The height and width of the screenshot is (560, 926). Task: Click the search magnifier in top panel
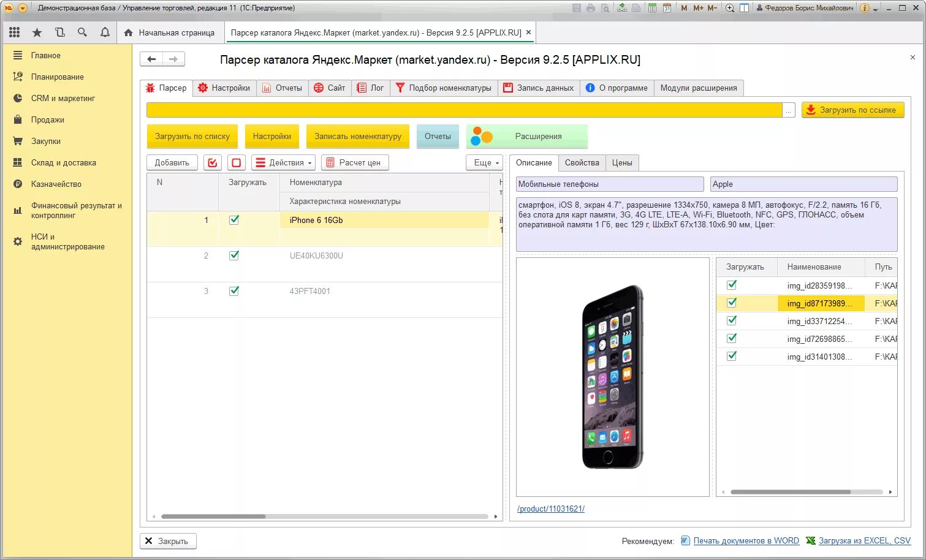pyautogui.click(x=82, y=32)
